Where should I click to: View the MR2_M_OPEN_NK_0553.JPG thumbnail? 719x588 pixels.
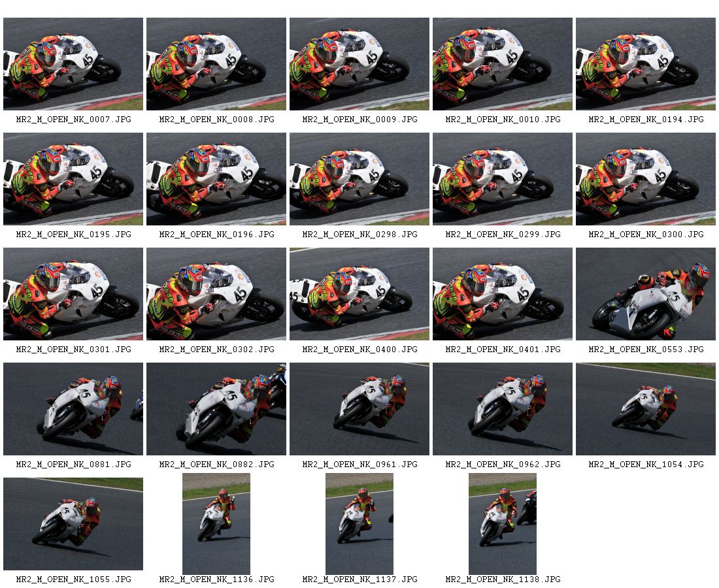(x=646, y=294)
